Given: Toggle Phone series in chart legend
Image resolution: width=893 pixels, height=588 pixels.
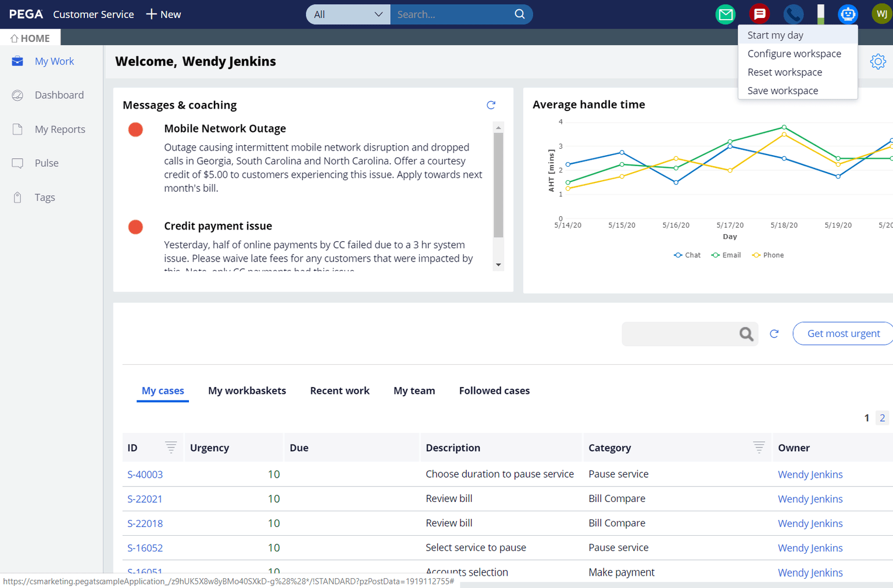Looking at the screenshot, I should pyautogui.click(x=767, y=255).
